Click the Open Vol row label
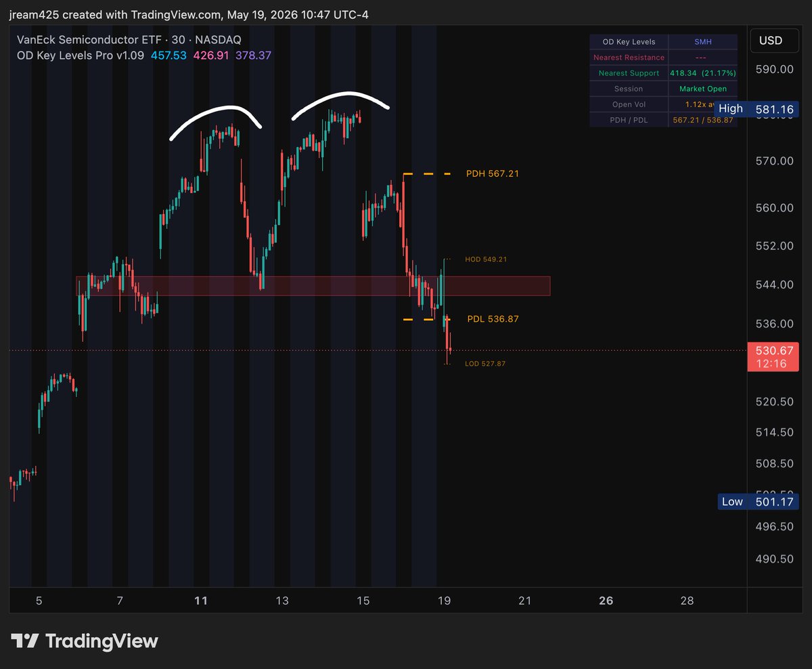 point(629,104)
